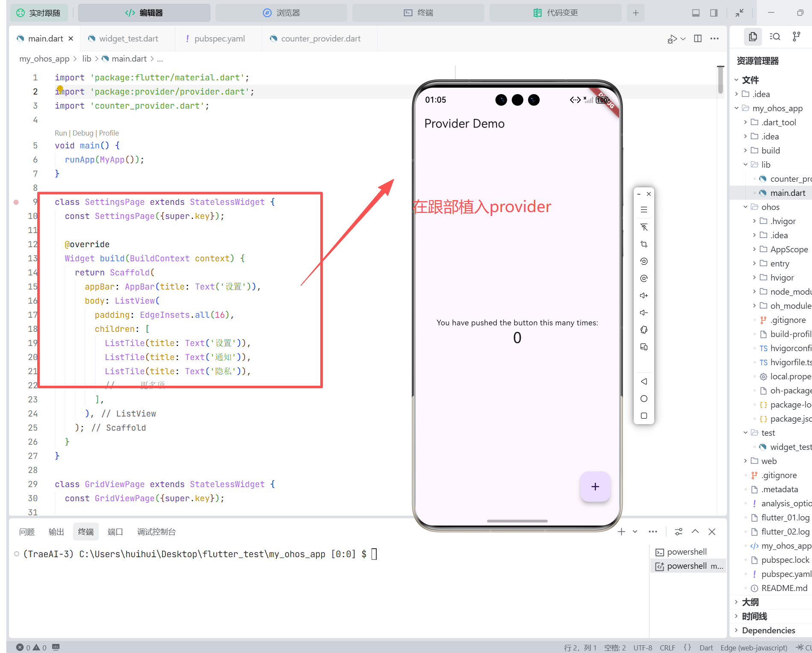
Task: Open the 问题 problems panel tab
Action: tap(27, 532)
